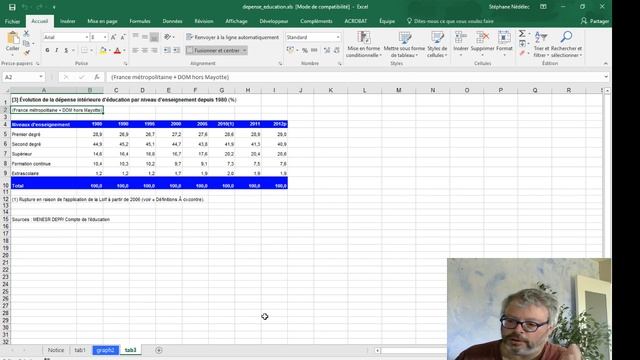
Task: Activate the format painter brush
Action: point(27,53)
